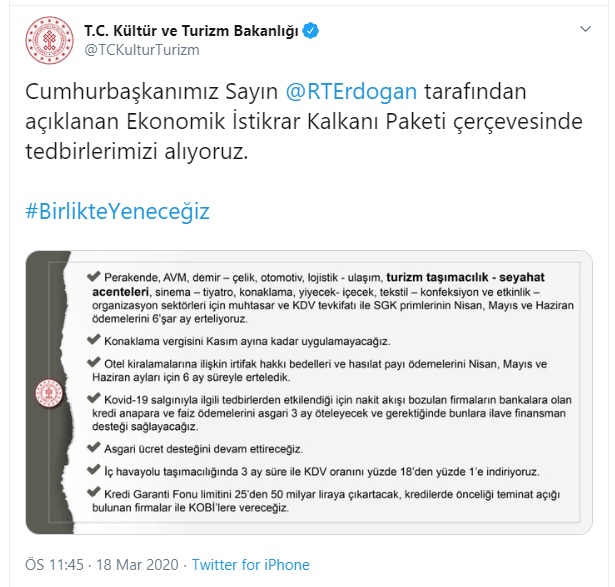Click the checkmark beside Kovid-19 salgınıyla item

coord(94,398)
